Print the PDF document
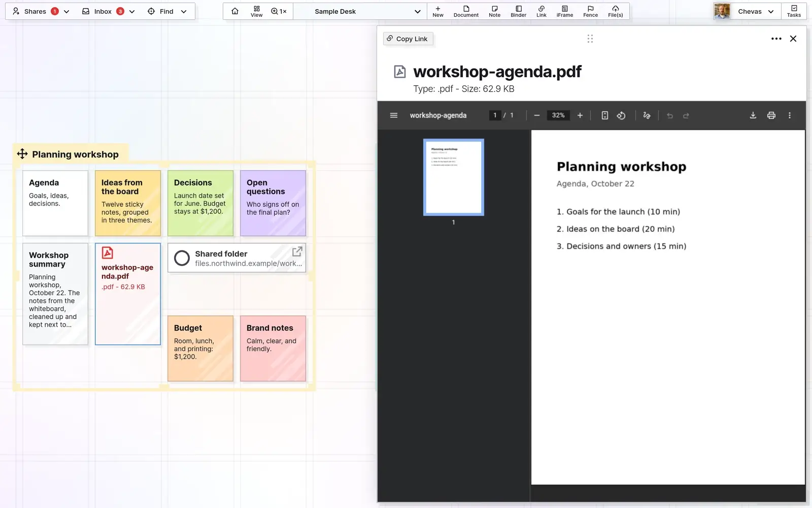The image size is (812, 508). coord(771,115)
